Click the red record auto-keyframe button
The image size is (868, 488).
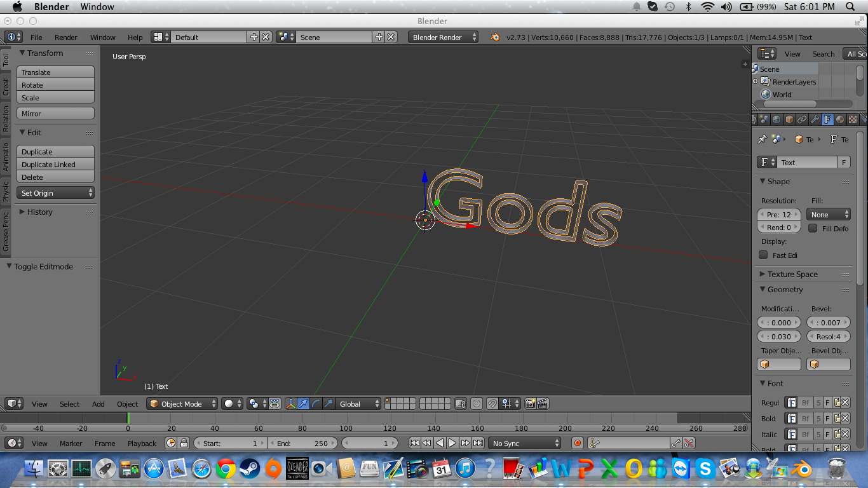coord(578,443)
